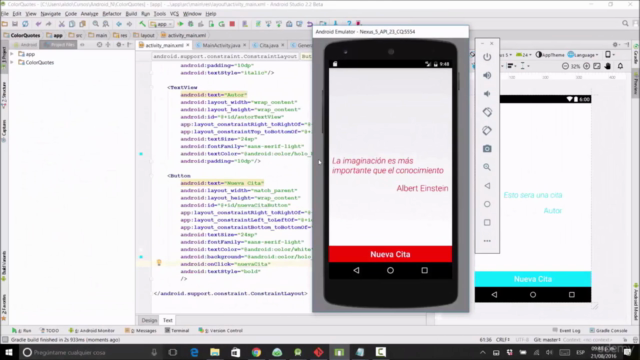Click Cortana search box on taskbar
The width and height of the screenshot is (640, 360).
point(90,352)
